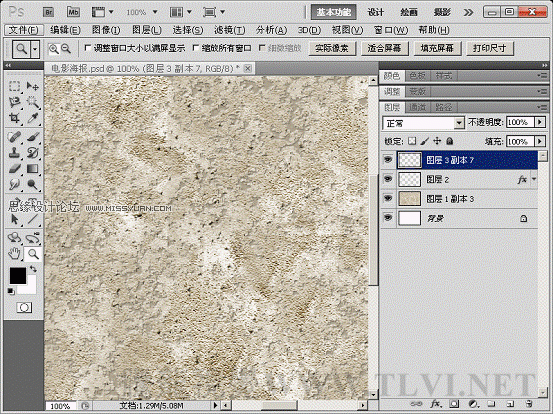Reset default foreground and background colors
The width and height of the screenshot is (553, 414).
(11, 291)
